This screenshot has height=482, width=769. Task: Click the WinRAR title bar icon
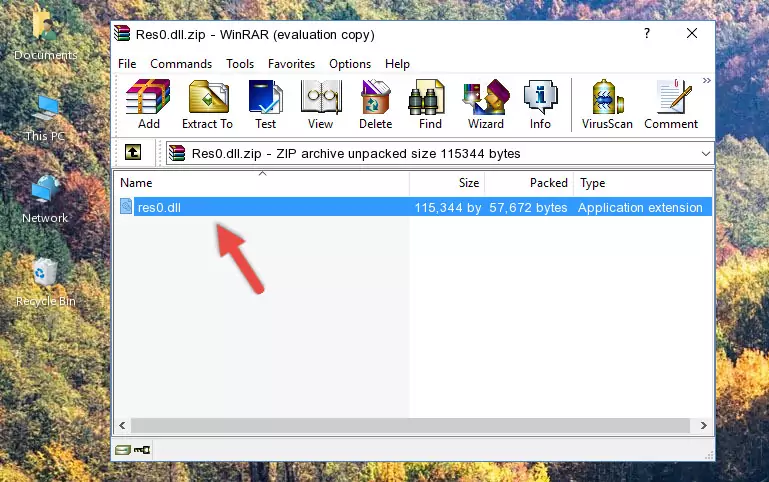click(x=122, y=34)
